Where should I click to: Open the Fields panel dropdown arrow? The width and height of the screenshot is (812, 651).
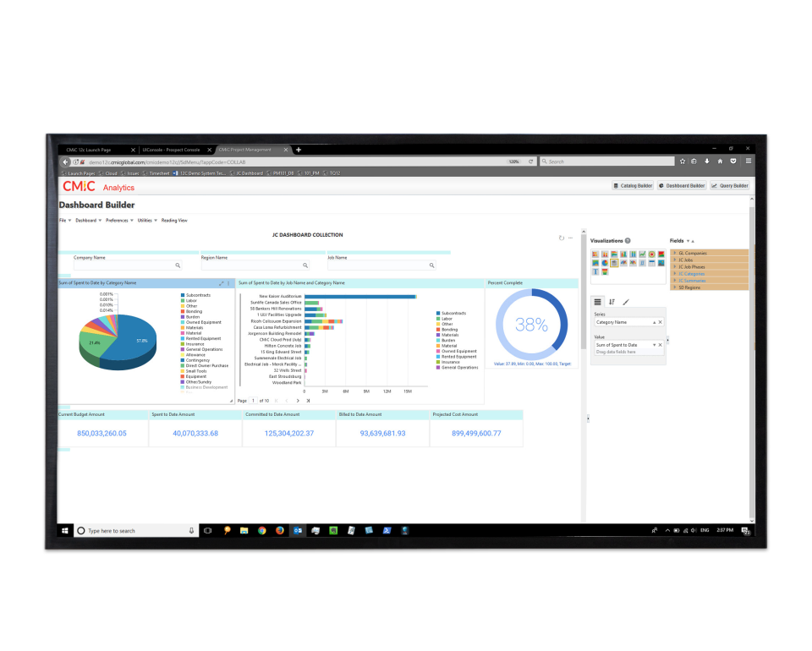tap(688, 241)
